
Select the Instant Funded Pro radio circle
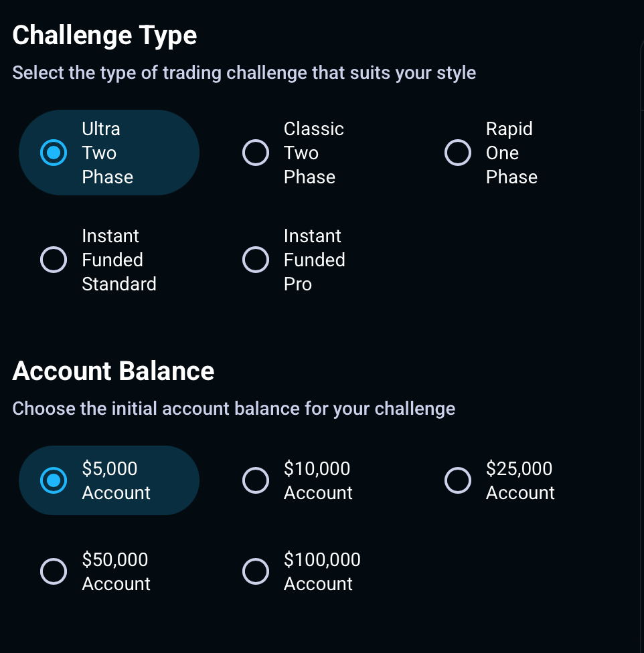pos(255,260)
